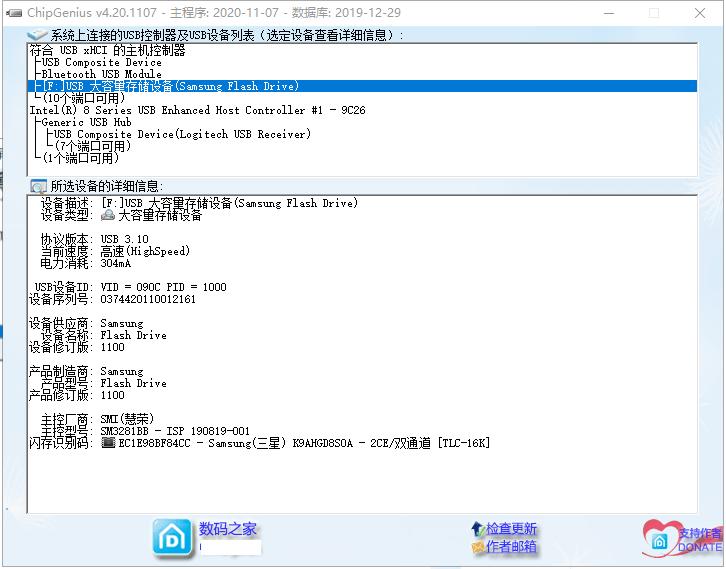Open the 数码之家 website link
The image size is (726, 569).
pos(228,529)
